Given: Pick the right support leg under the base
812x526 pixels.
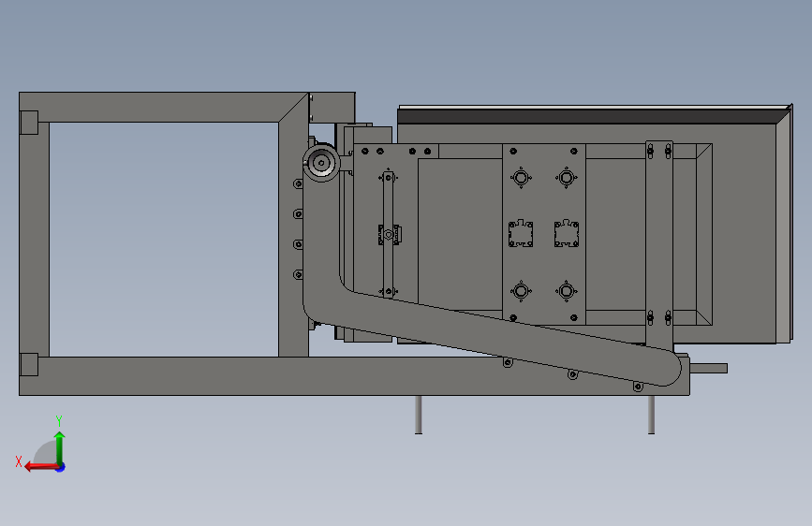Looking at the screenshot, I should point(651,415).
